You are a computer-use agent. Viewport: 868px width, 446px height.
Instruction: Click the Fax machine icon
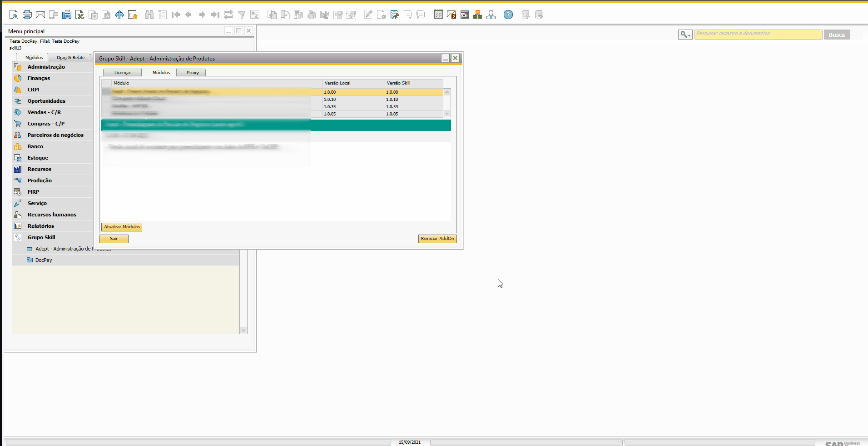click(67, 15)
